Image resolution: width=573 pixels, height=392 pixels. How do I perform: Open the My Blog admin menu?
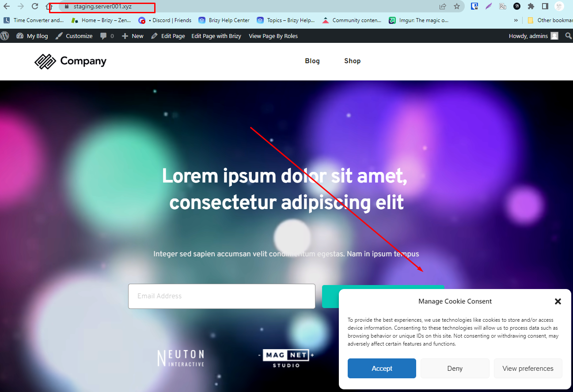click(32, 36)
